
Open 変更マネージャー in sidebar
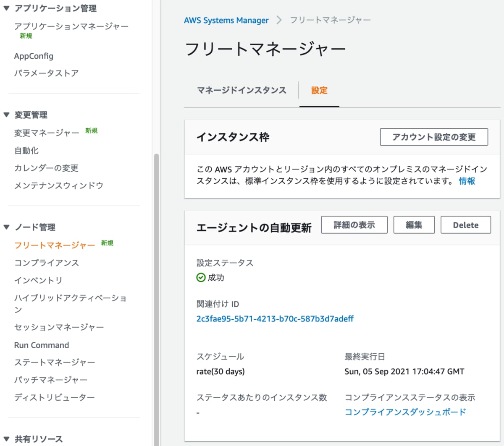[x=47, y=133]
